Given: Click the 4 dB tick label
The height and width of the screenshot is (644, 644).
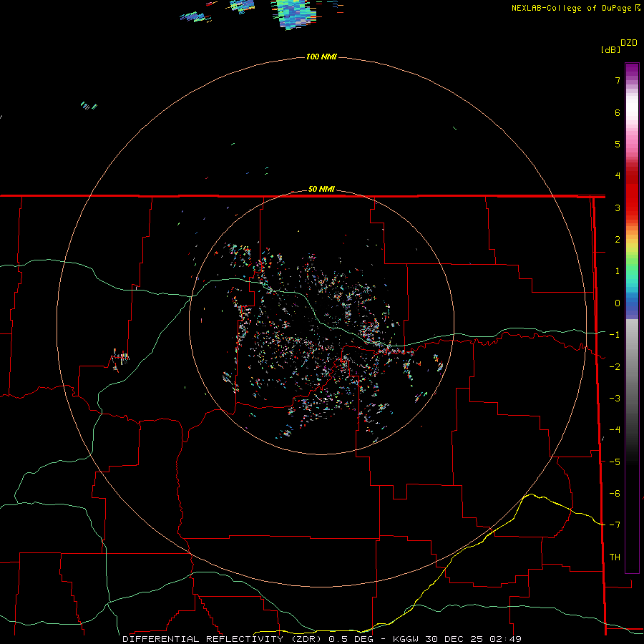Looking at the screenshot, I should click(618, 176).
